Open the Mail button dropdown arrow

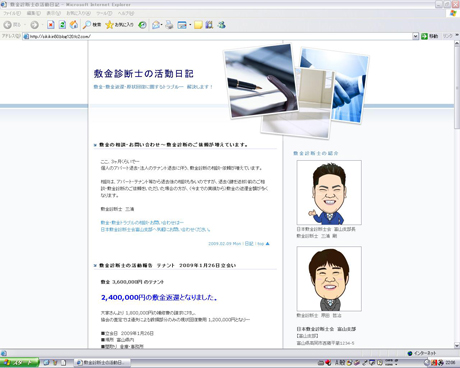click(x=162, y=25)
